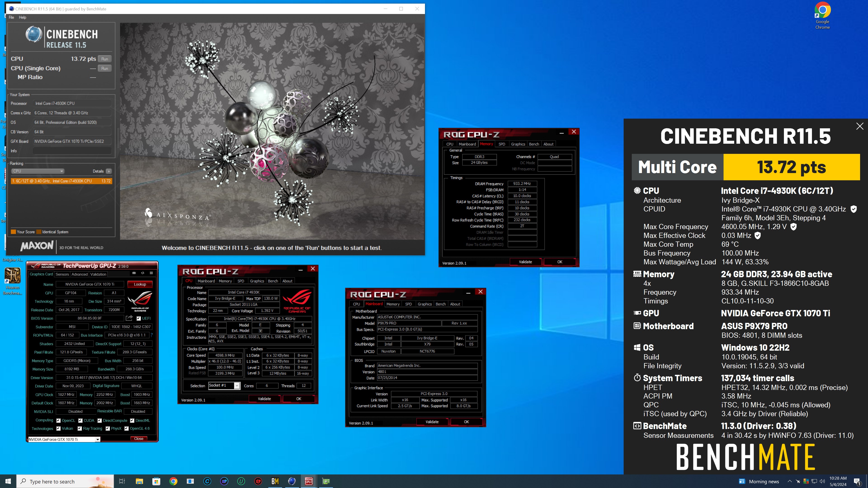
Task: Open Chrome from the taskbar
Action: click(x=173, y=481)
